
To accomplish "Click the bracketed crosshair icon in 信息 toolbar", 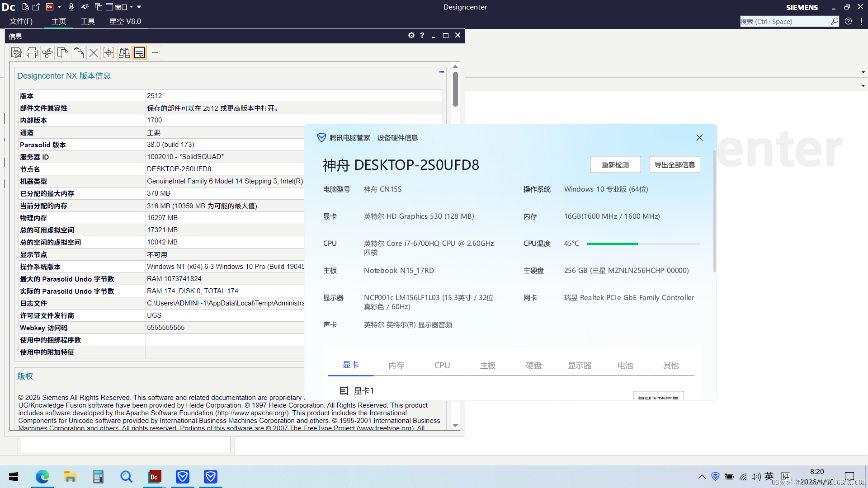I will (x=109, y=53).
